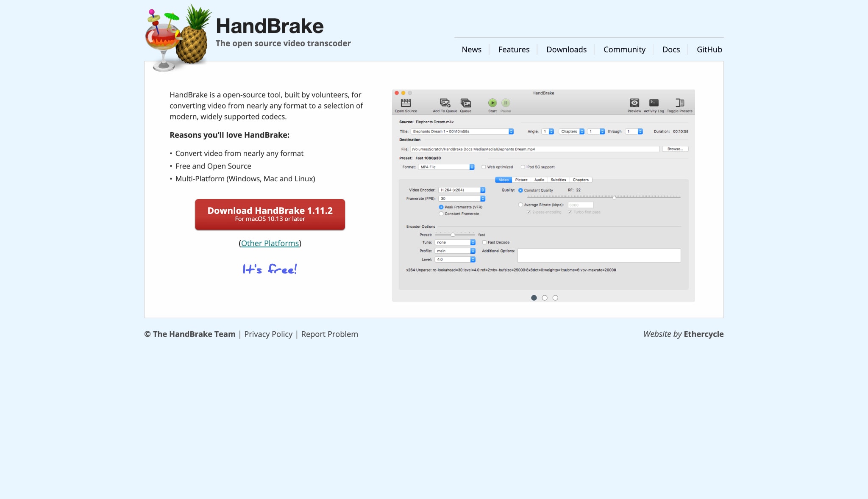The height and width of the screenshot is (499, 868).
Task: Select the third carousel dot
Action: coord(555,298)
